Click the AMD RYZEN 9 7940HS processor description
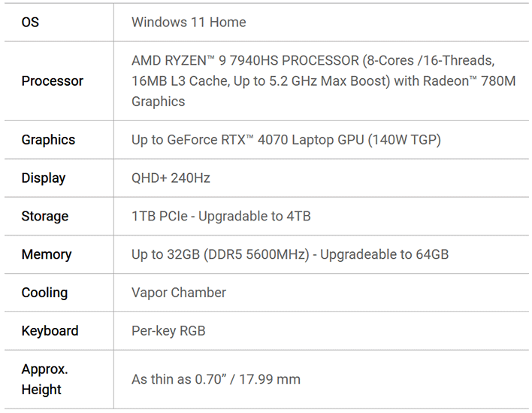The width and height of the screenshot is (532, 413). (323, 81)
